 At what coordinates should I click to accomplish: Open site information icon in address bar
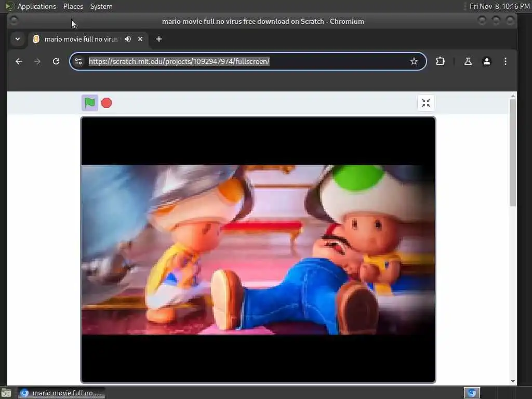(78, 61)
